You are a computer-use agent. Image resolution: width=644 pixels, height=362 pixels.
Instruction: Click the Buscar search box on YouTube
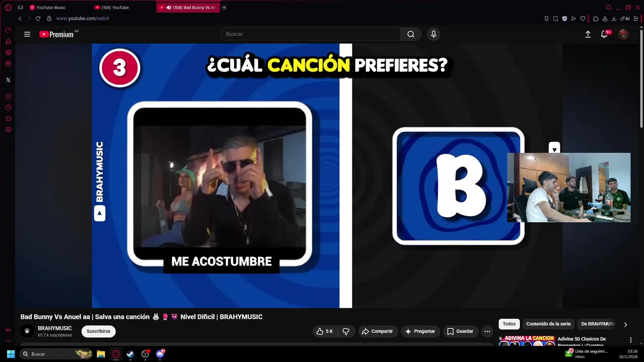pyautogui.click(x=310, y=34)
